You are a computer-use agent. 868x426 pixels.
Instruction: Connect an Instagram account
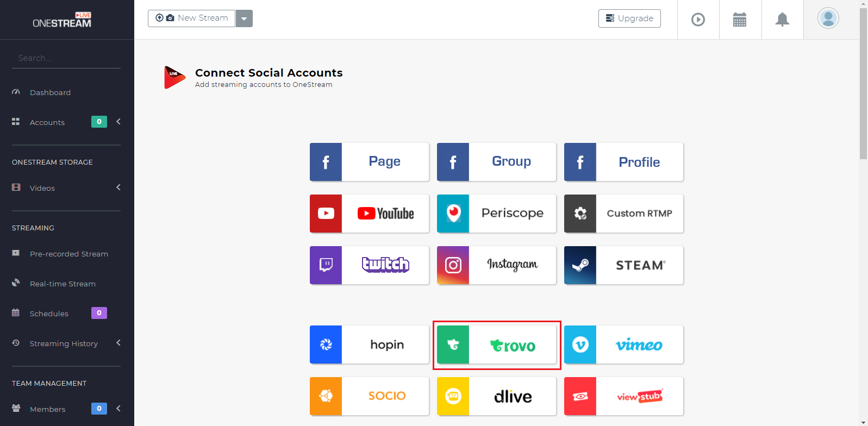[496, 265]
